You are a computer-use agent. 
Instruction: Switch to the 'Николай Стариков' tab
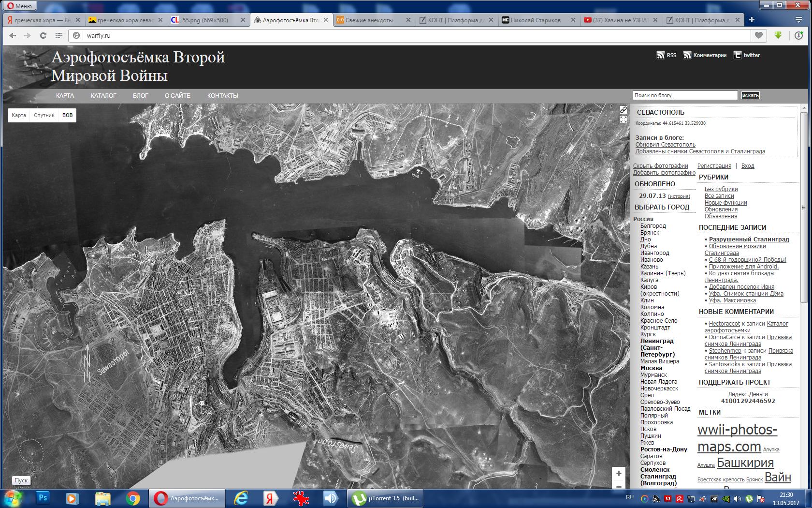click(x=538, y=20)
